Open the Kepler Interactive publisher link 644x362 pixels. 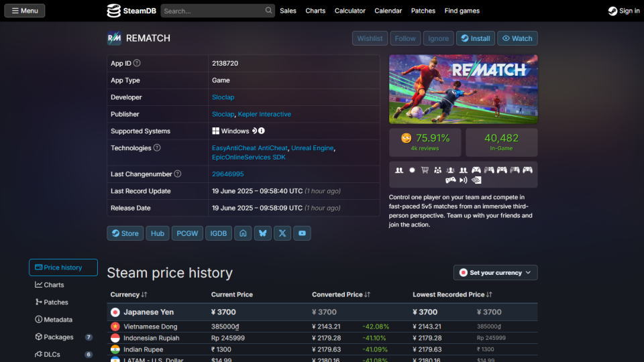point(264,114)
